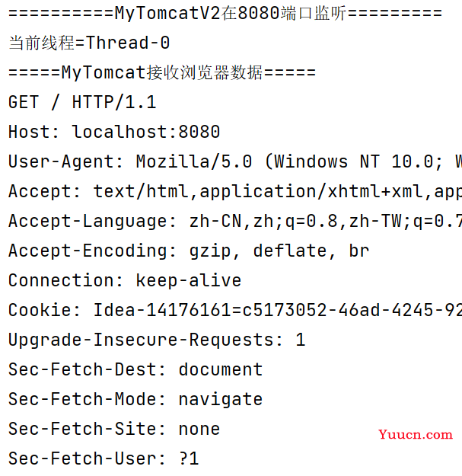Click the Connection: keep-alive line
The height and width of the screenshot is (476, 462).
point(125,280)
